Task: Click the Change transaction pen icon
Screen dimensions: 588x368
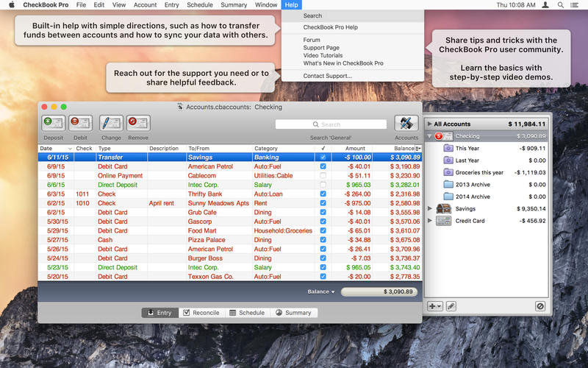Action: tap(111, 123)
